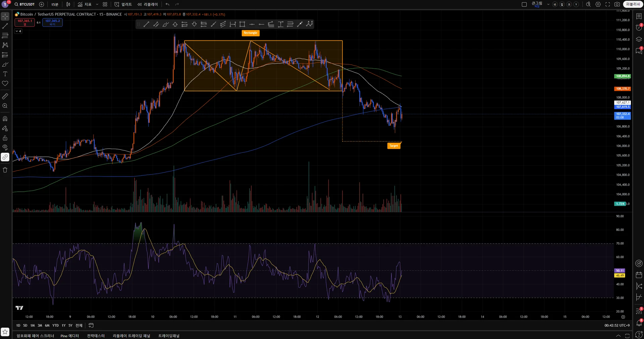
Task: Open the indicator templates grid icon
Action: point(105,4)
